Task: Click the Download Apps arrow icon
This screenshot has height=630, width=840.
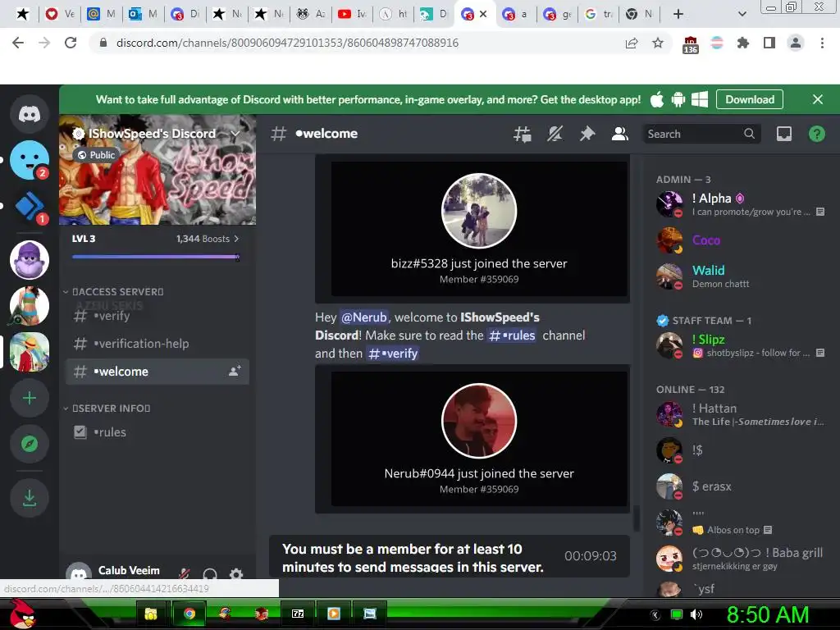Action: tap(30, 498)
